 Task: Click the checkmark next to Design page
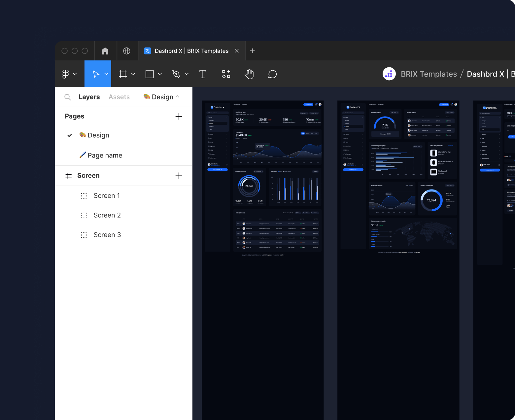69,135
